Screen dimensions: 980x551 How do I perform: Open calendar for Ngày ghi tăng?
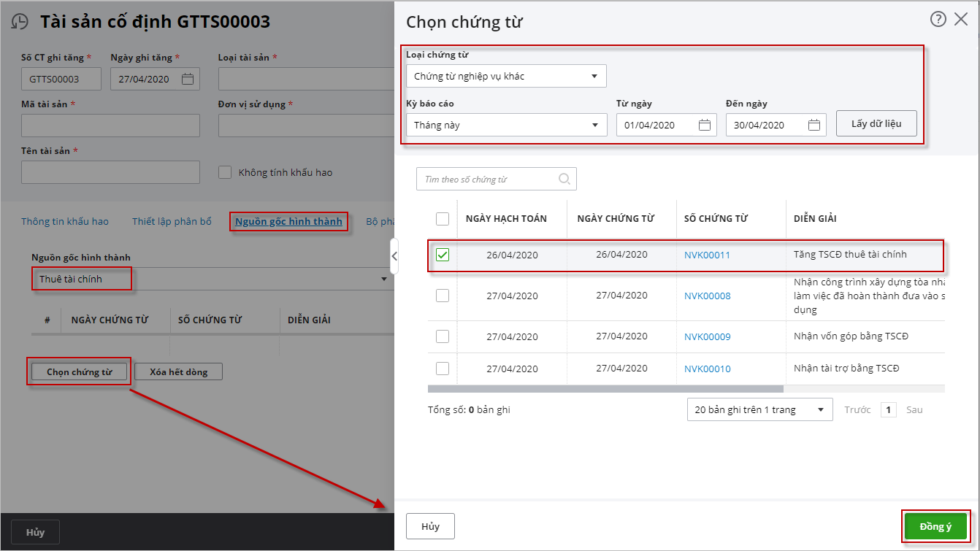188,79
